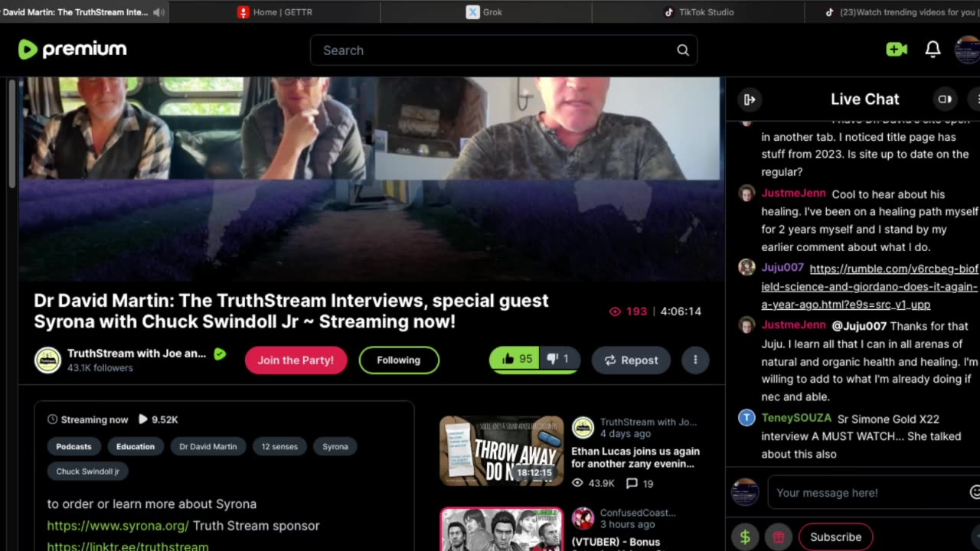Toggle the Live Chat pop-out view icon
980x551 pixels.
click(945, 99)
